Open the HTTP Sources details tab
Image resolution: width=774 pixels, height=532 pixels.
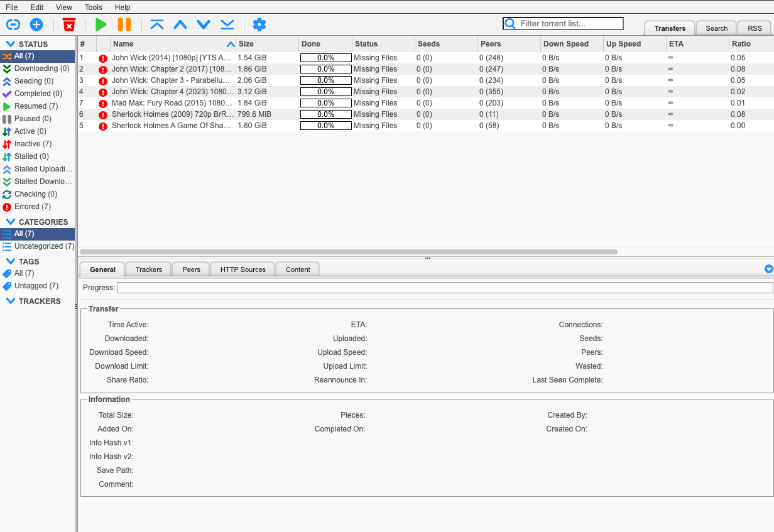pos(243,269)
